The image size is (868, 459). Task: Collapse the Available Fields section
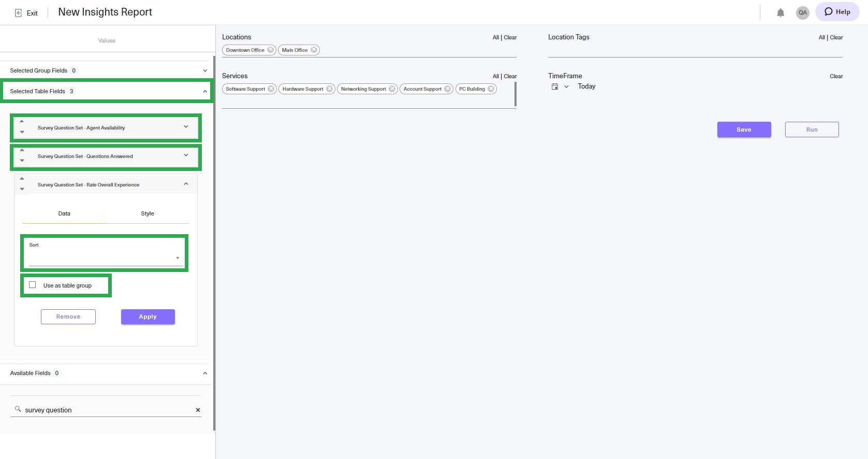pos(205,373)
